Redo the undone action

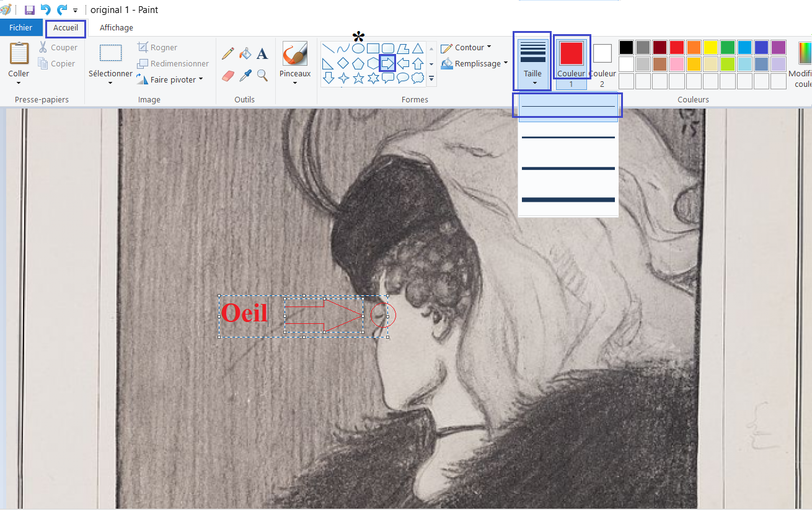pyautogui.click(x=61, y=10)
